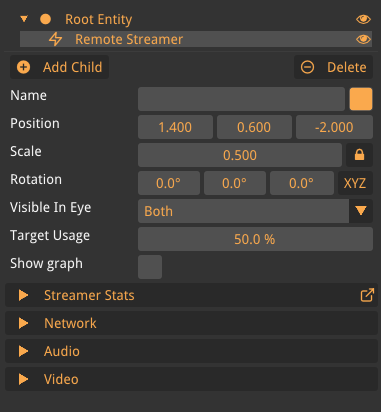Select the Root Entity row label
Screen dimensions: 381x412
point(99,19)
